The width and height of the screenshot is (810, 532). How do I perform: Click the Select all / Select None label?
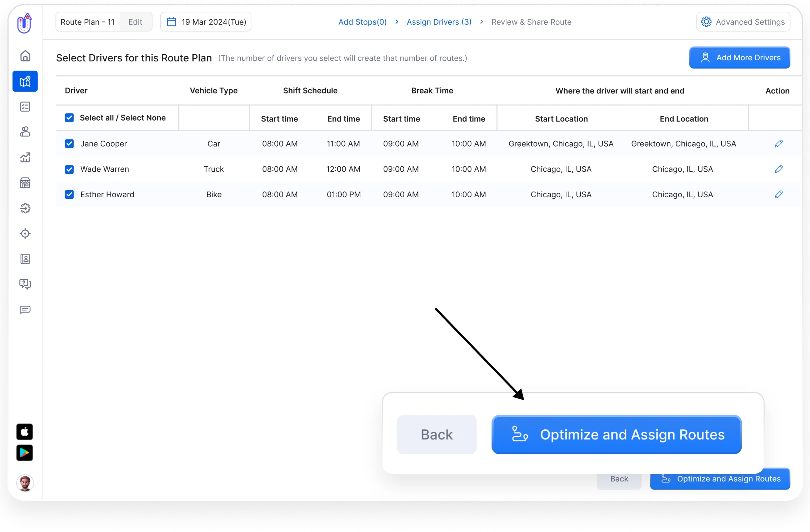tap(122, 118)
